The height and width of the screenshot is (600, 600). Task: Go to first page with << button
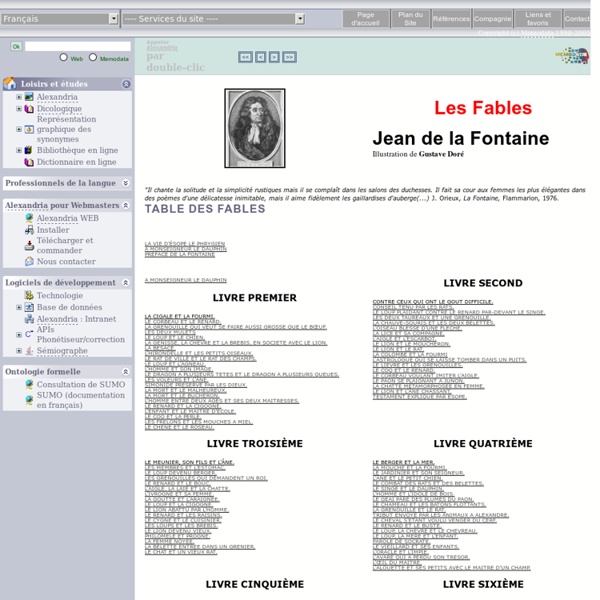(x=245, y=57)
